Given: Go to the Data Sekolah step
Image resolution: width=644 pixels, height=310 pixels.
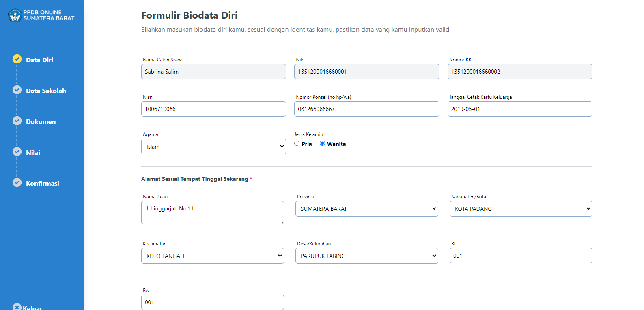Looking at the screenshot, I should coord(46,91).
